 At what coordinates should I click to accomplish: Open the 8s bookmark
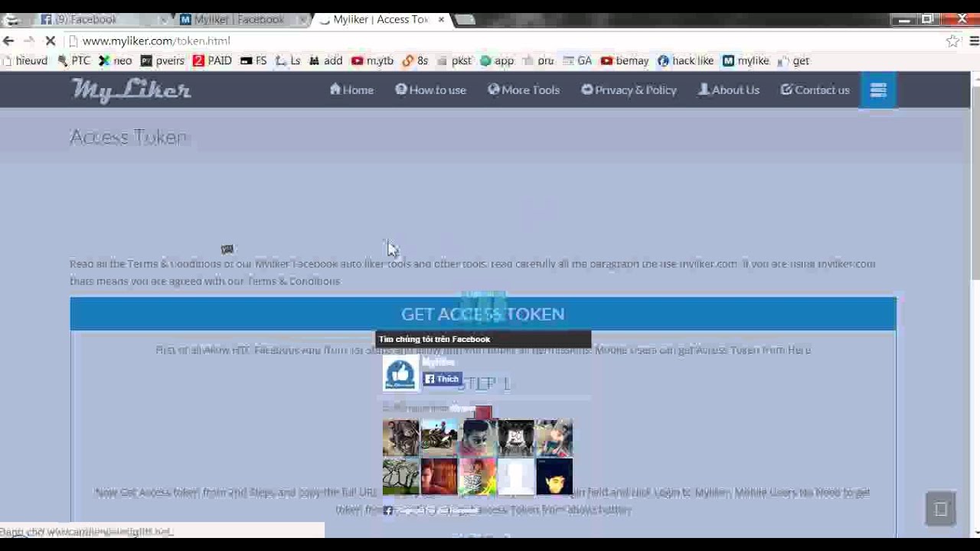click(x=415, y=60)
